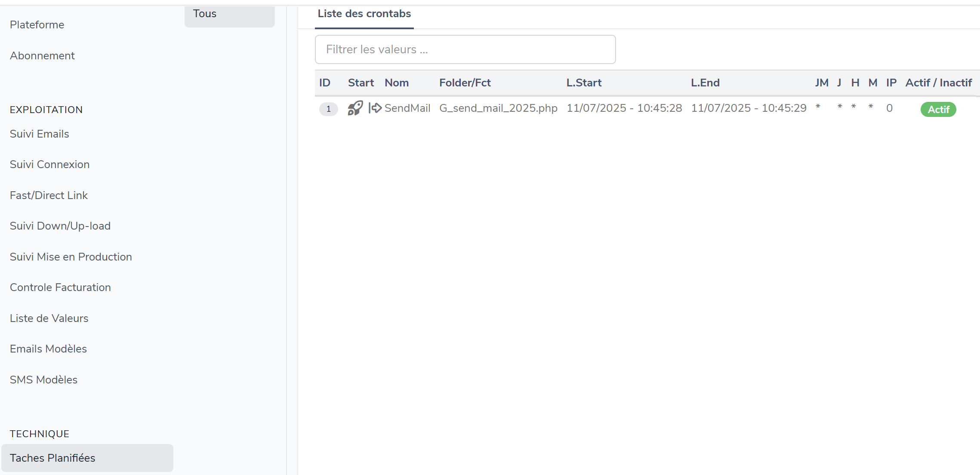Open the Suivi Emails page
Screen dimensions: 980x475
pyautogui.click(x=40, y=134)
